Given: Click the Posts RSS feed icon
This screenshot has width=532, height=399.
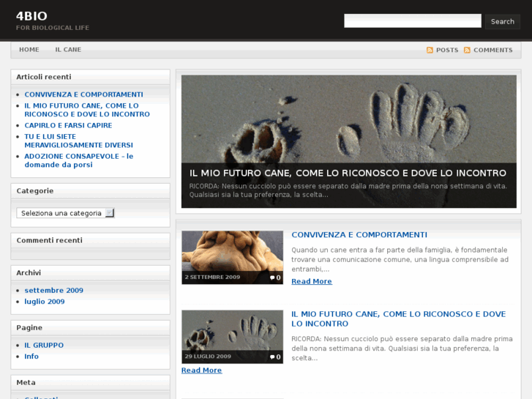Looking at the screenshot, I should point(430,51).
